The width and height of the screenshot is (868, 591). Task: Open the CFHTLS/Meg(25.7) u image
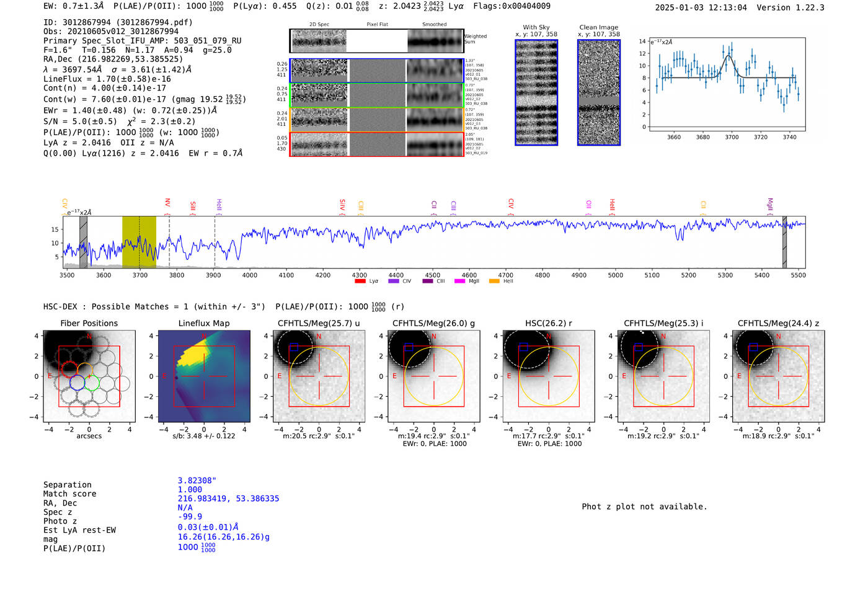pos(319,376)
